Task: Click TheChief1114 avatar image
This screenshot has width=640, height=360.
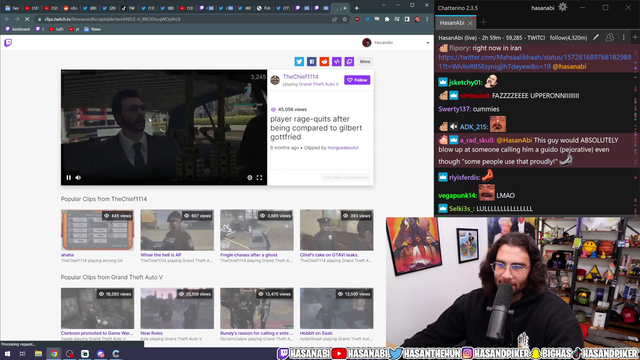Action: point(275,80)
